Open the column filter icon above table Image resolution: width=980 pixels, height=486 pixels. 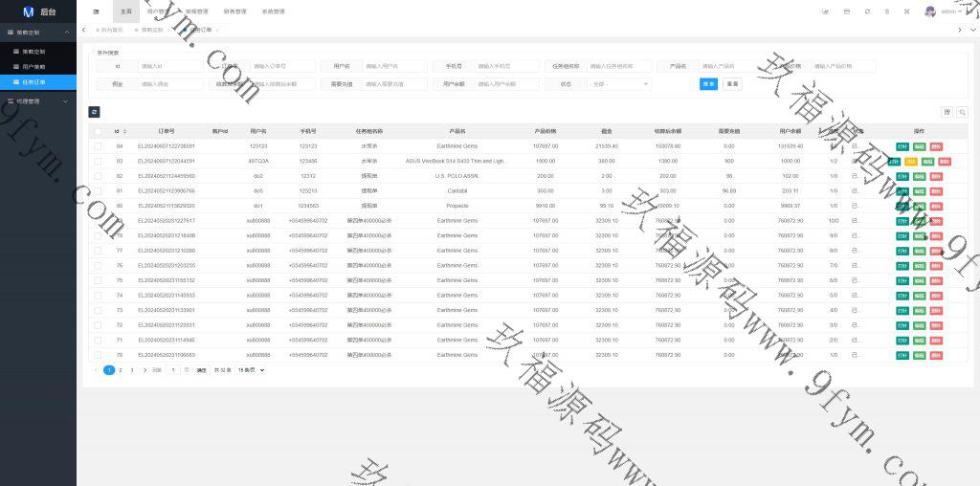pos(947,112)
